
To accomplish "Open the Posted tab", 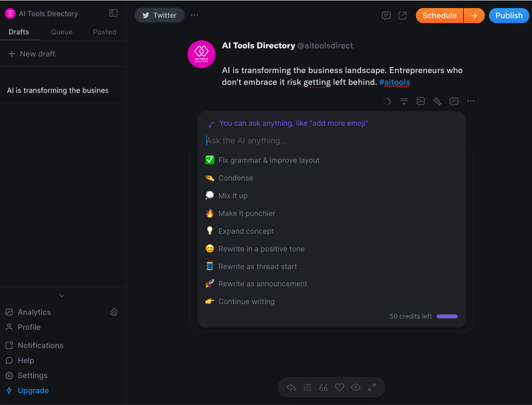I will (104, 32).
